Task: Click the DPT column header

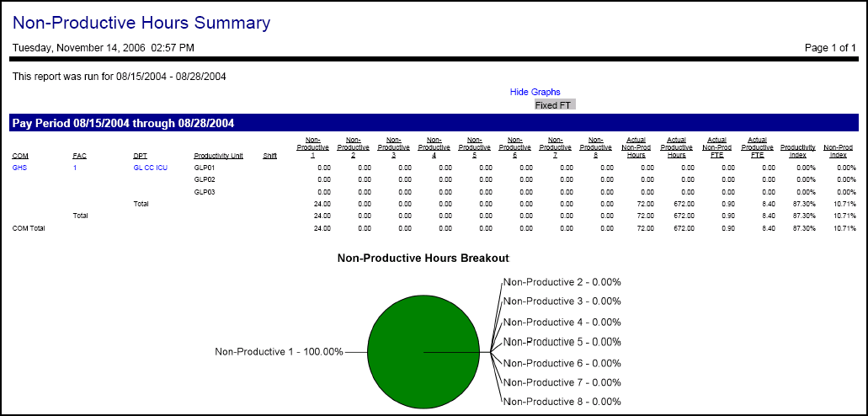Action: tap(140, 156)
